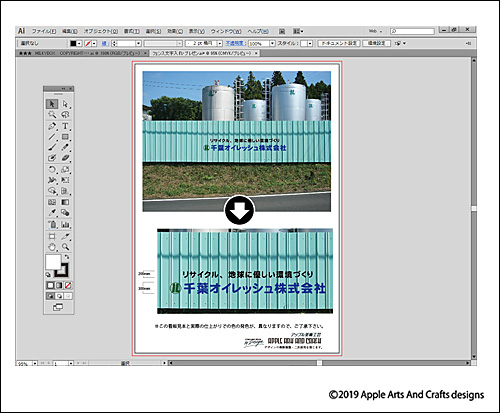Enable Draw Inside mode
The height and width of the screenshot is (413, 500).
pyautogui.click(x=68, y=296)
